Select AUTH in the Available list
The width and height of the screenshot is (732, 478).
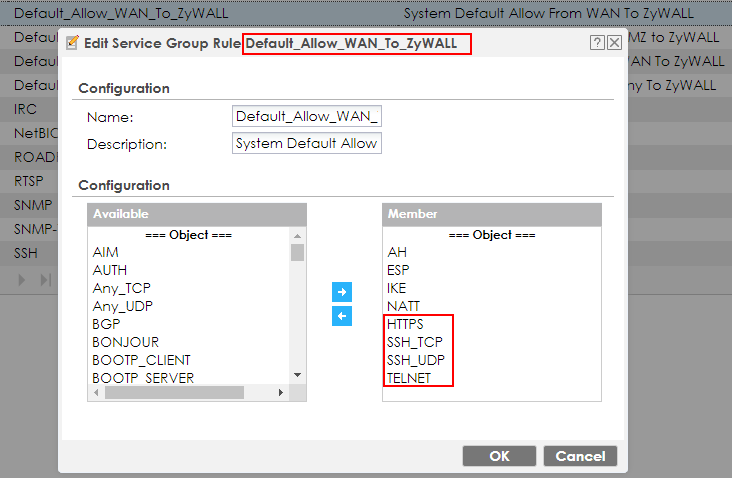[x=110, y=270]
